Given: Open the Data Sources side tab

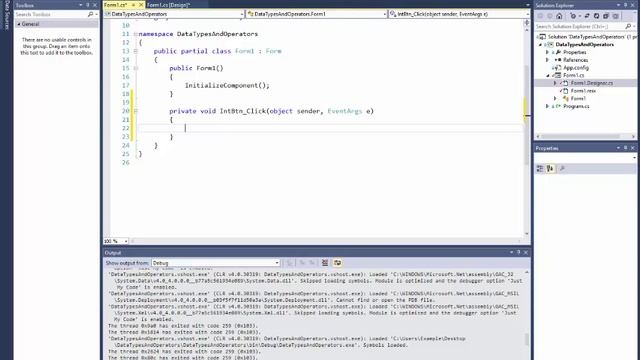Looking at the screenshot, I should coord(6,15).
